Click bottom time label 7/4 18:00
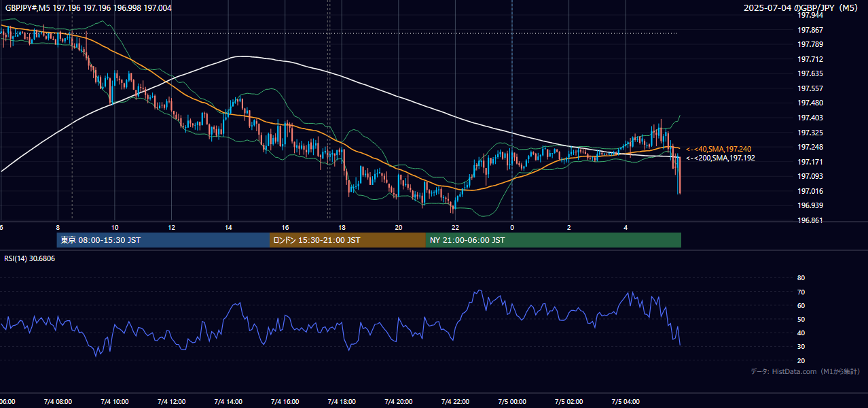The height and width of the screenshot is (408, 868). click(342, 401)
